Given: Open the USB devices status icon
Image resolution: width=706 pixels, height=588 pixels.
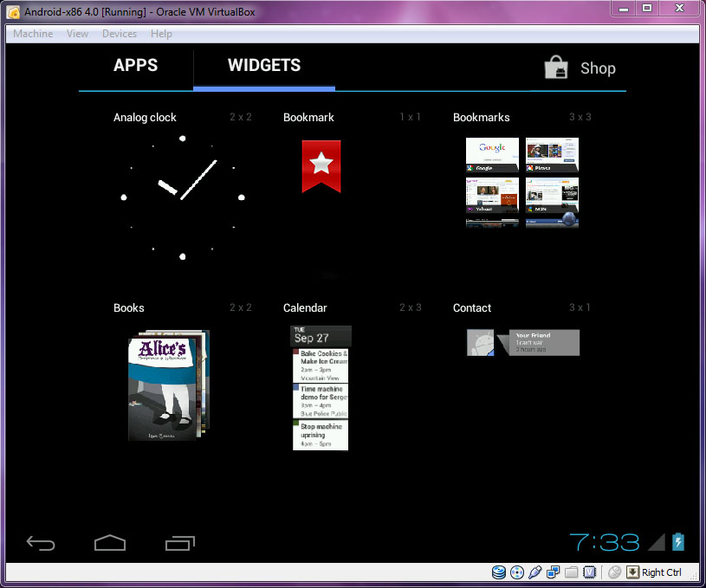Looking at the screenshot, I should pyautogui.click(x=534, y=572).
